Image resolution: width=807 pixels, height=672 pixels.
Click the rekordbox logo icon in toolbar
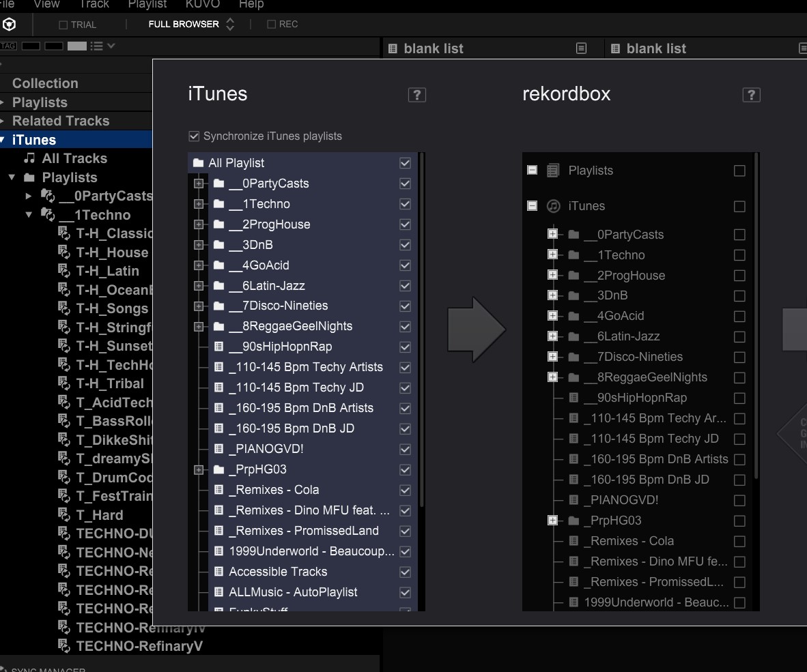(x=10, y=24)
